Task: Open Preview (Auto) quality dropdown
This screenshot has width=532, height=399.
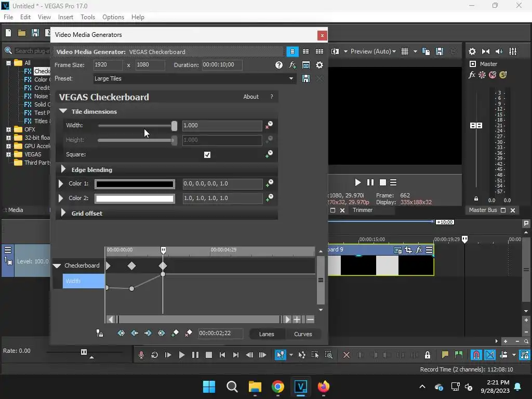Action: coord(373,51)
